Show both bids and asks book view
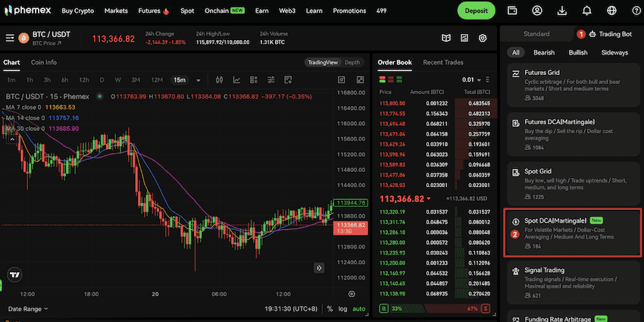This screenshot has width=644, height=322. coord(383,78)
